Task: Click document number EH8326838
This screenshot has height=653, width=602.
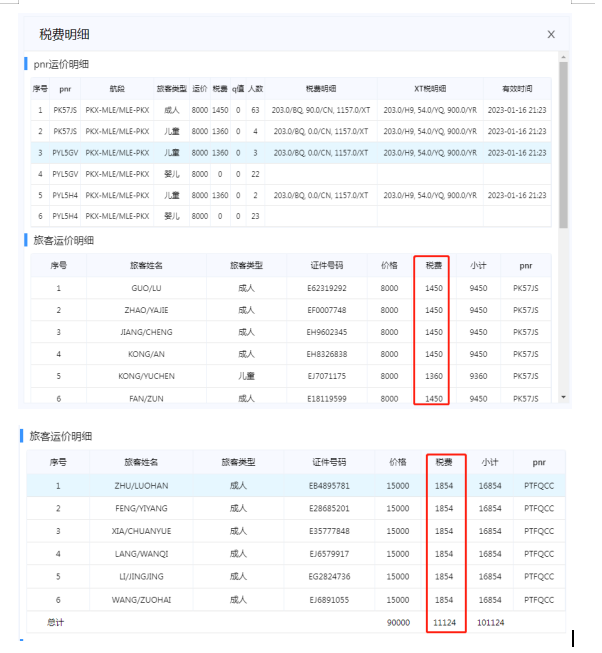Action: coord(328,354)
